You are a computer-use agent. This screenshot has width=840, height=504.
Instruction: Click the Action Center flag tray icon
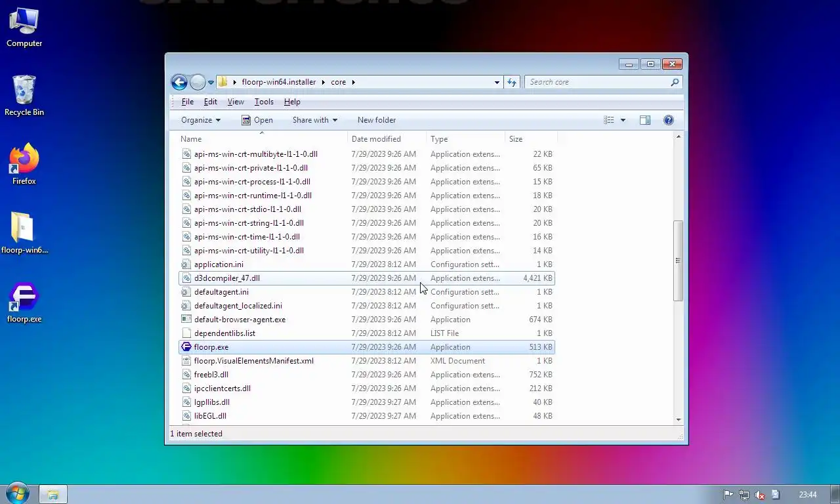click(x=728, y=495)
